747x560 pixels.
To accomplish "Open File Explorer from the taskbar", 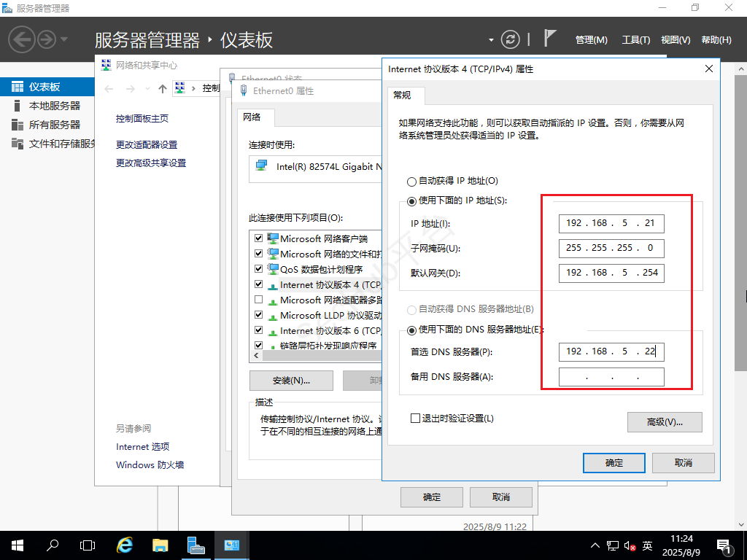I will pos(158,545).
